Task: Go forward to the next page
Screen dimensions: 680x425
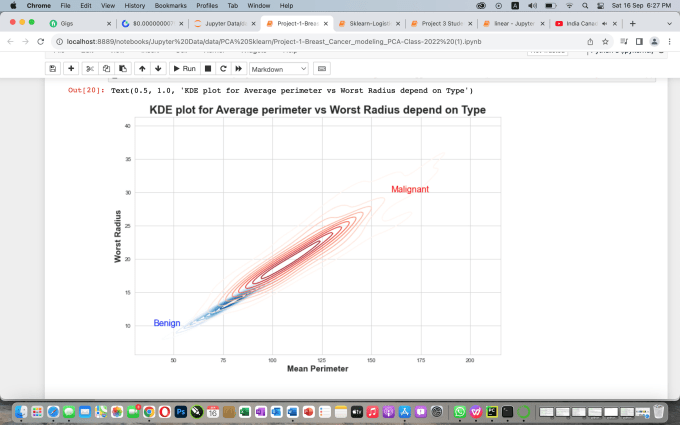Action: [x=26, y=42]
